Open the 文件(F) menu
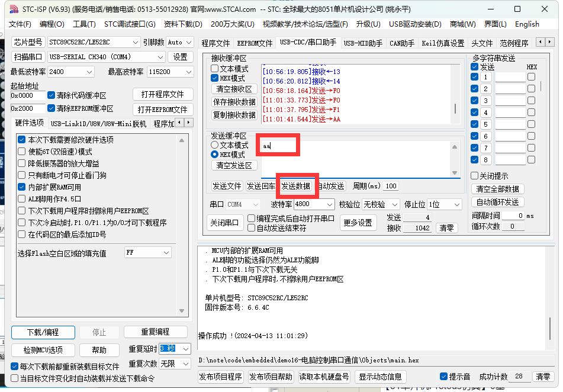Screen dimensions: 563x392 point(20,24)
